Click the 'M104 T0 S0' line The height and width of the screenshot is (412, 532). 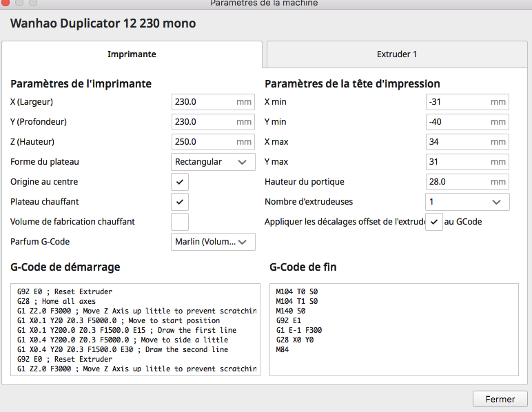click(297, 291)
